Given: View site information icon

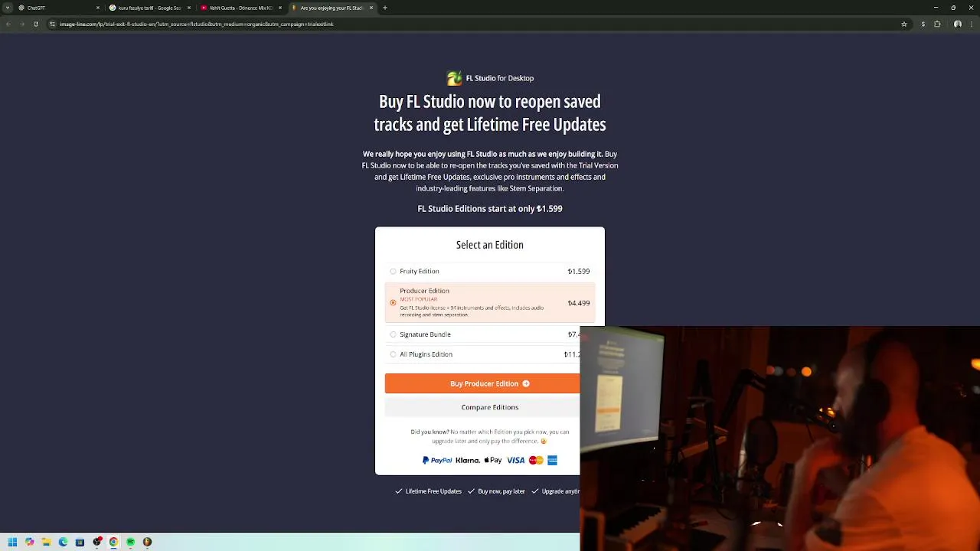Looking at the screenshot, I should point(52,24).
